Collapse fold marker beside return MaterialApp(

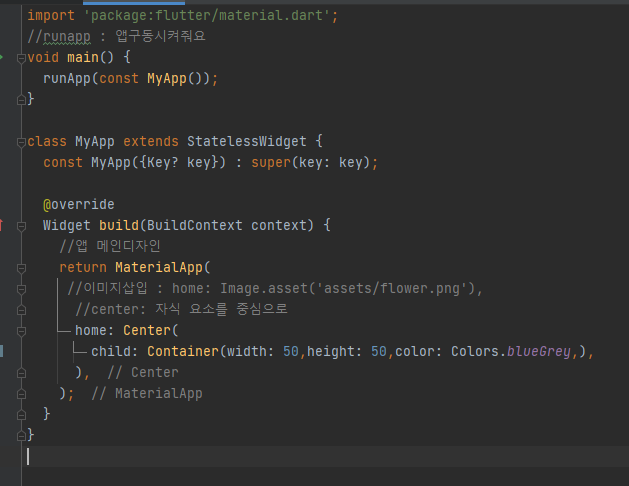[x=21, y=268]
